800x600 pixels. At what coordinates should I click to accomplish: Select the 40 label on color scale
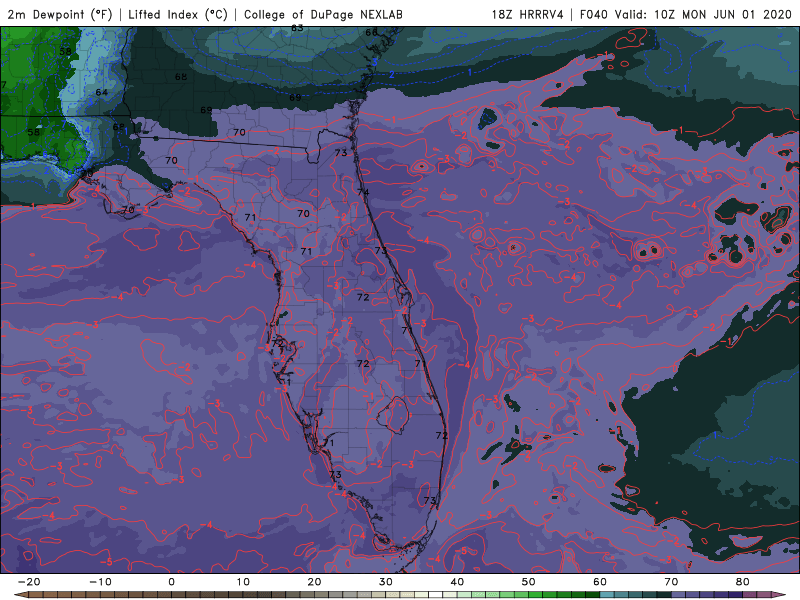tap(457, 582)
